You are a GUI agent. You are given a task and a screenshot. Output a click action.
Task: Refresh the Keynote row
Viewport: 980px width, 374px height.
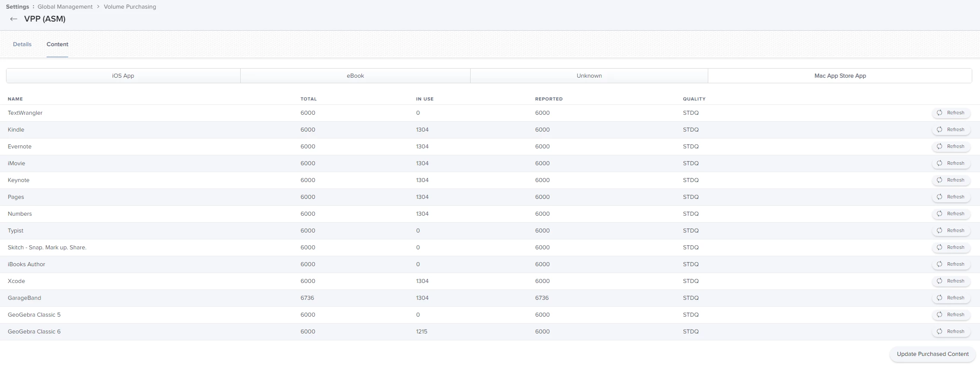[951, 180]
